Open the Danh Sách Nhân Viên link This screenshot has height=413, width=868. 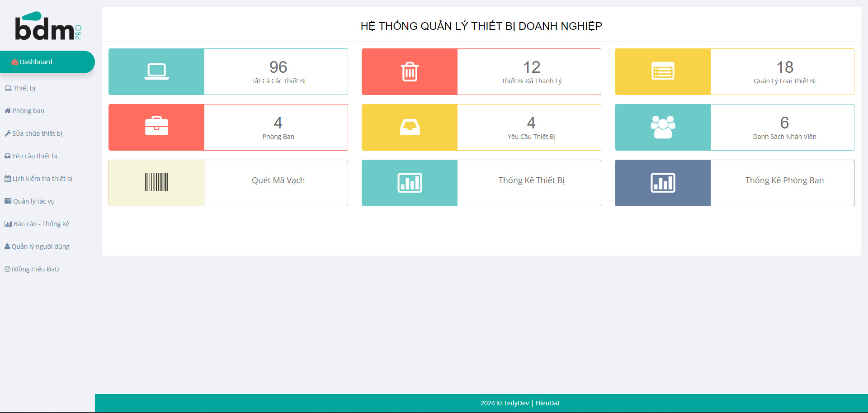[x=785, y=137]
